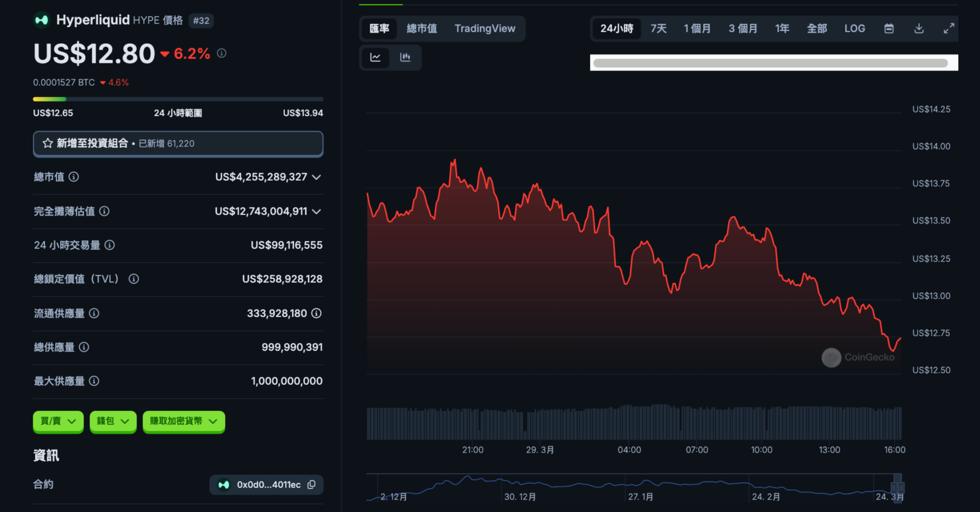Expand the chart to fullscreen
980x512 pixels.
(x=949, y=28)
